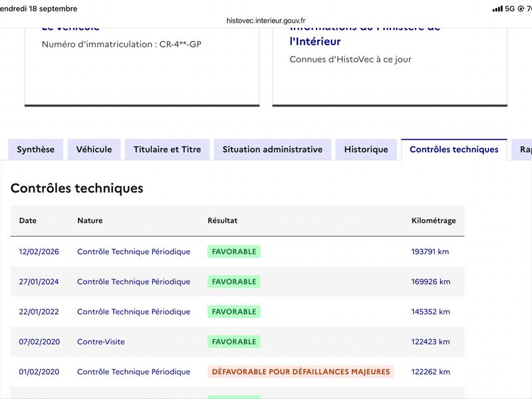
Task: Click the 12/02/2026 inspection date
Action: click(x=39, y=252)
